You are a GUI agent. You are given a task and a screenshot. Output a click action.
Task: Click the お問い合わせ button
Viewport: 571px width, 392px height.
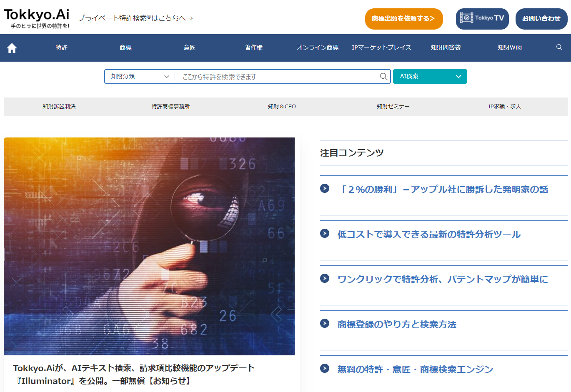541,19
